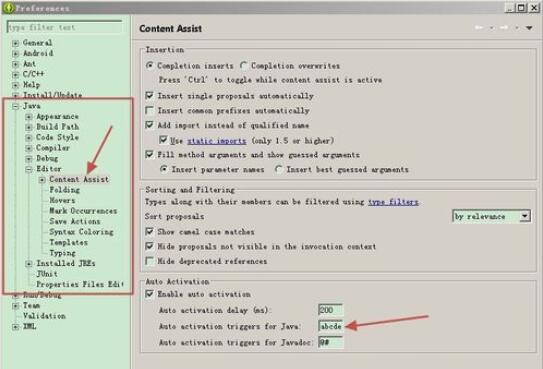Expand the Team tree node
This screenshot has height=369, width=543.
tap(16, 306)
